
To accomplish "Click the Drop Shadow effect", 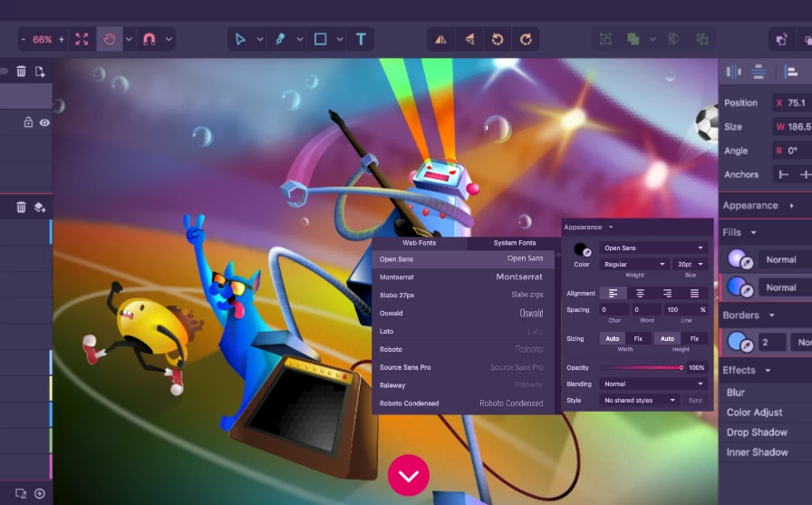I will click(x=757, y=432).
